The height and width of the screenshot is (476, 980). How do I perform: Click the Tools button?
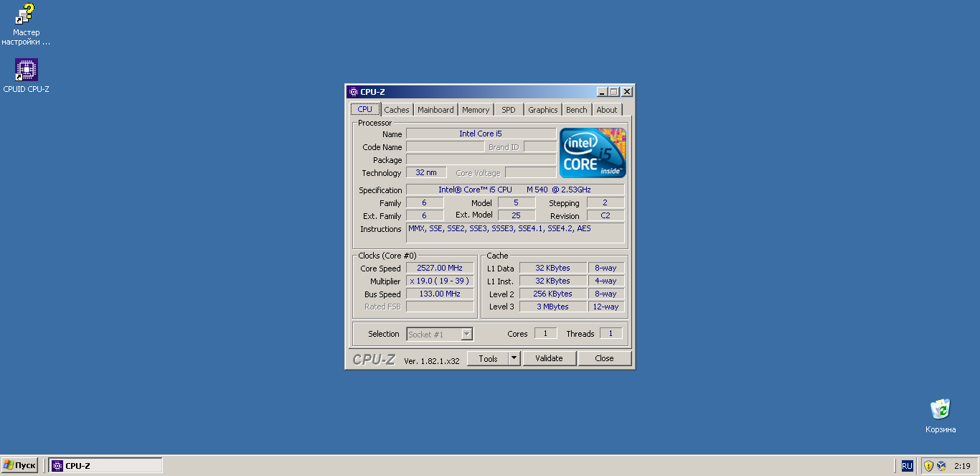pos(488,358)
